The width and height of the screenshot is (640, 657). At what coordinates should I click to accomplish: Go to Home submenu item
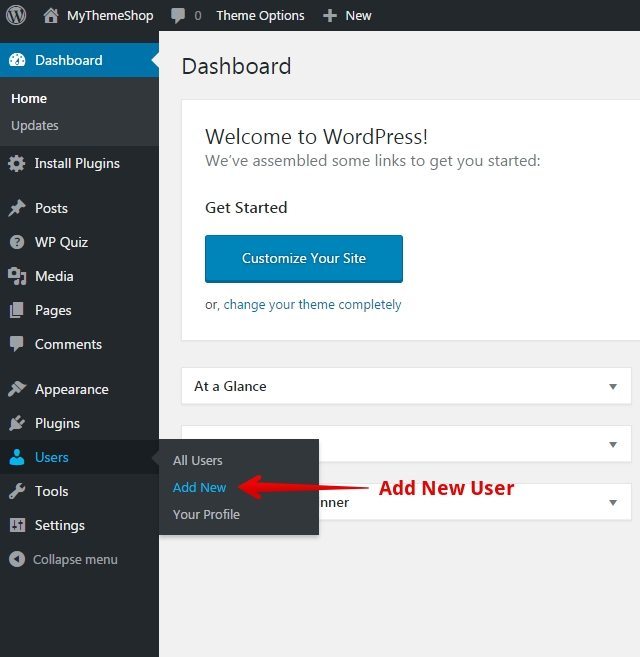pyautogui.click(x=29, y=98)
